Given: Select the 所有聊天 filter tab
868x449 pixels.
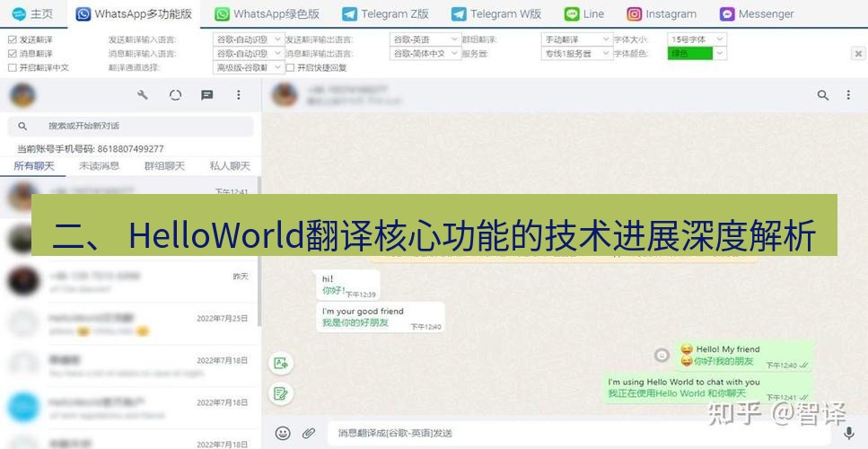Looking at the screenshot, I should (34, 166).
